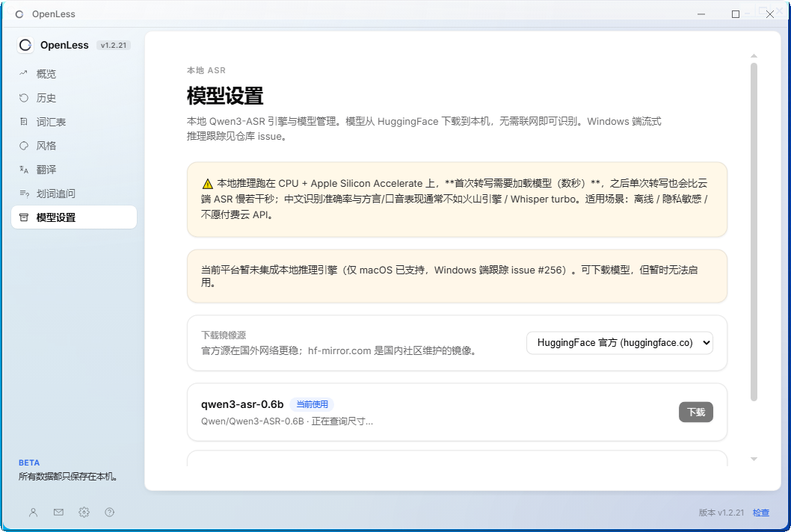This screenshot has width=791, height=532.
Task: Click the 当前使用 badge on qwen3-asr-0.6b
Action: (312, 404)
